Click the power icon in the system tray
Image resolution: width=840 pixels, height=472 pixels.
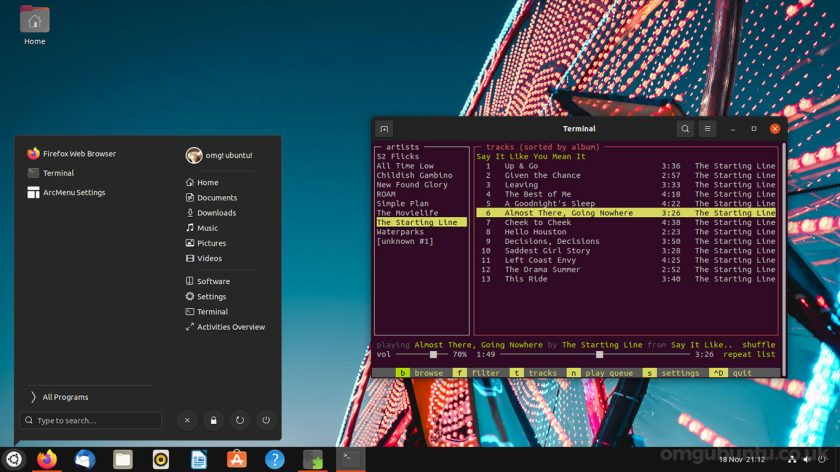[822, 459]
